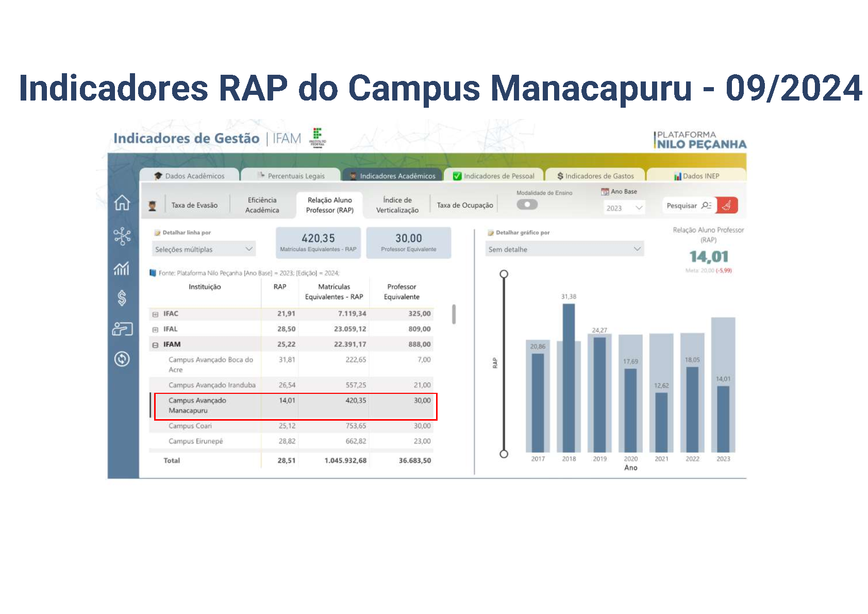Click the top handle of the RAP slider
868x614 pixels.
pyautogui.click(x=504, y=274)
